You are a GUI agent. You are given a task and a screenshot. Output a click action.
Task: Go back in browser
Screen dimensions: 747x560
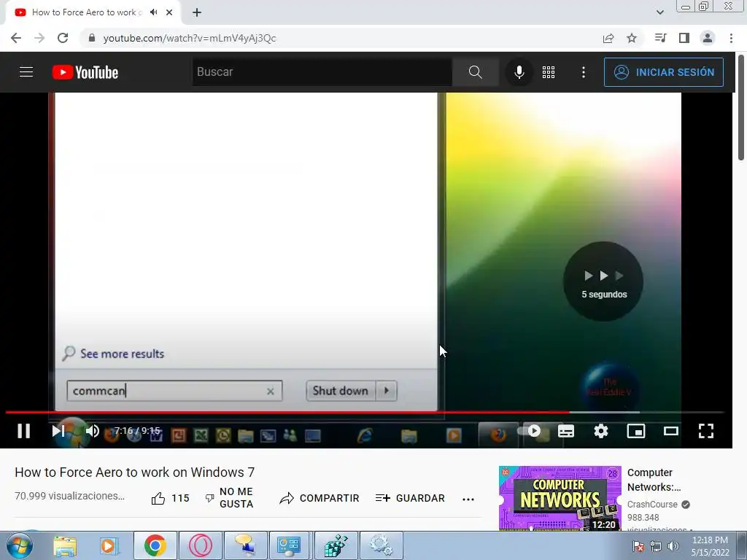(x=16, y=38)
